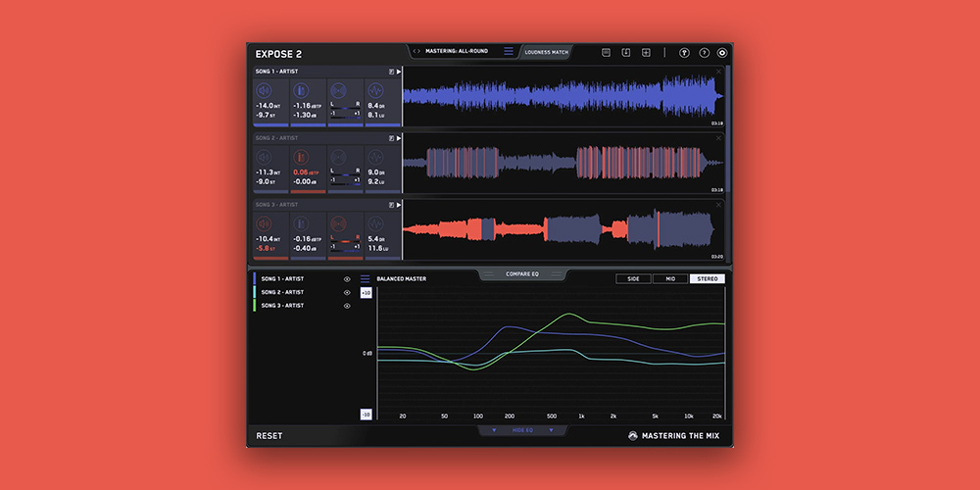980x490 pixels.
Task: Switch EQ view to Side
Action: [x=633, y=279]
